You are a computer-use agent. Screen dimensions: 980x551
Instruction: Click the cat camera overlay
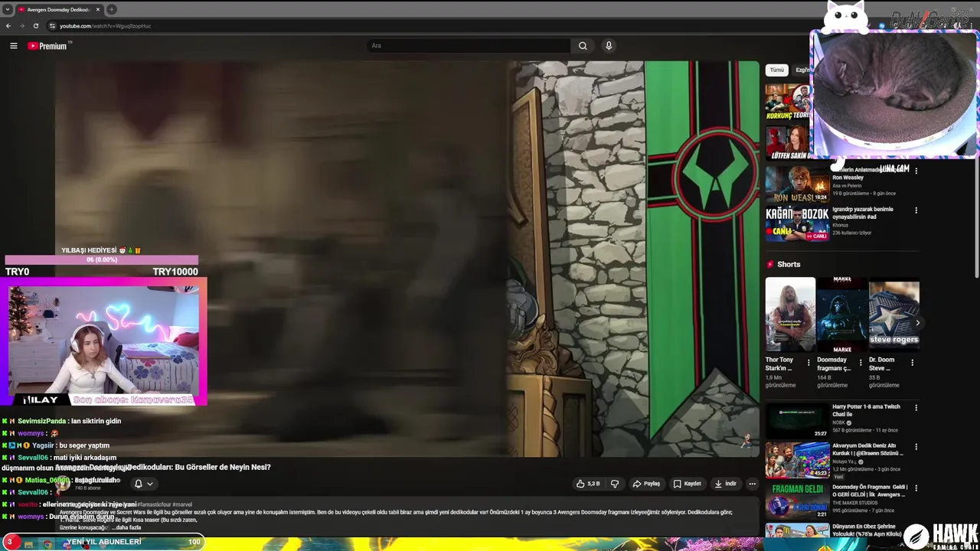893,93
